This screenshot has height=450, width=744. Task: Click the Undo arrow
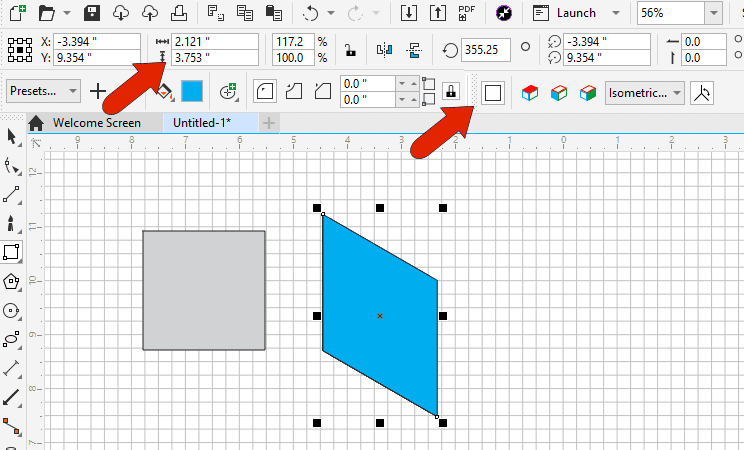[x=311, y=13]
